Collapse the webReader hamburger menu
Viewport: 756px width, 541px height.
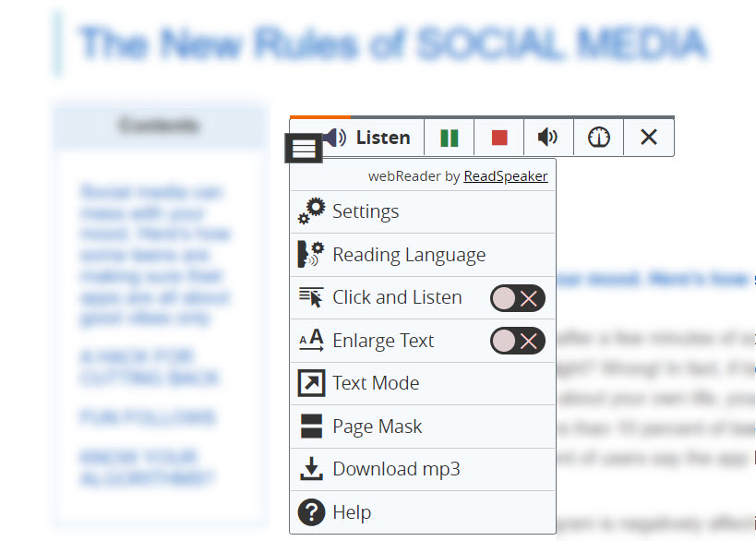304,148
